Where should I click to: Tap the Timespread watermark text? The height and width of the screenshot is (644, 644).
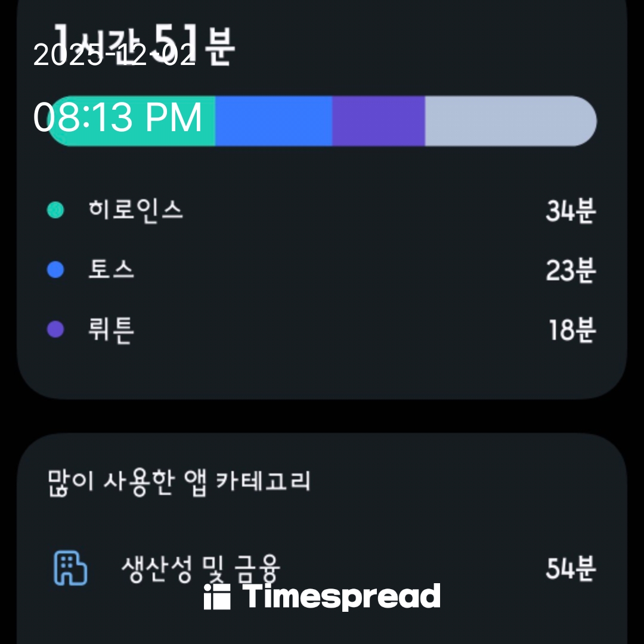point(341,597)
